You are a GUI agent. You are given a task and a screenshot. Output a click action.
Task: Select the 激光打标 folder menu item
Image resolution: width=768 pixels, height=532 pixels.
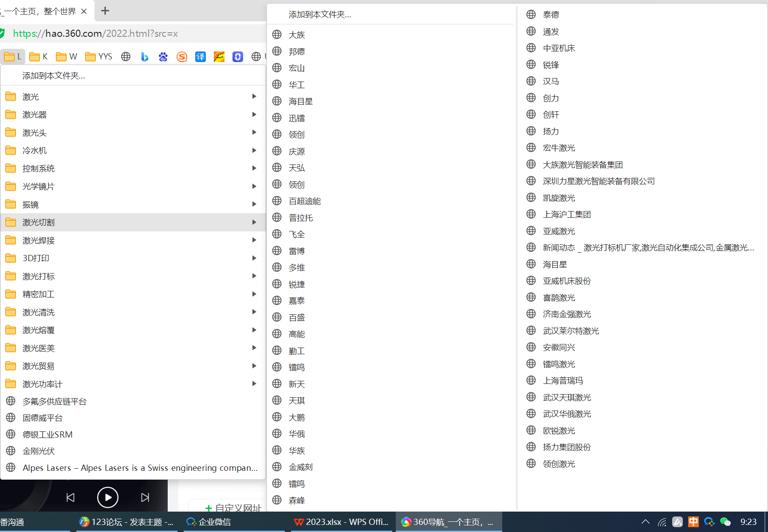(133, 276)
